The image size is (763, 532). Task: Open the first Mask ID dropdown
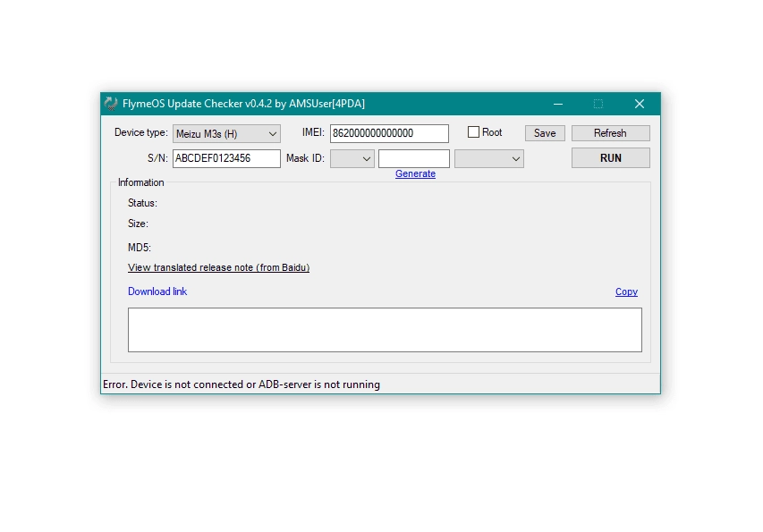[352, 158]
